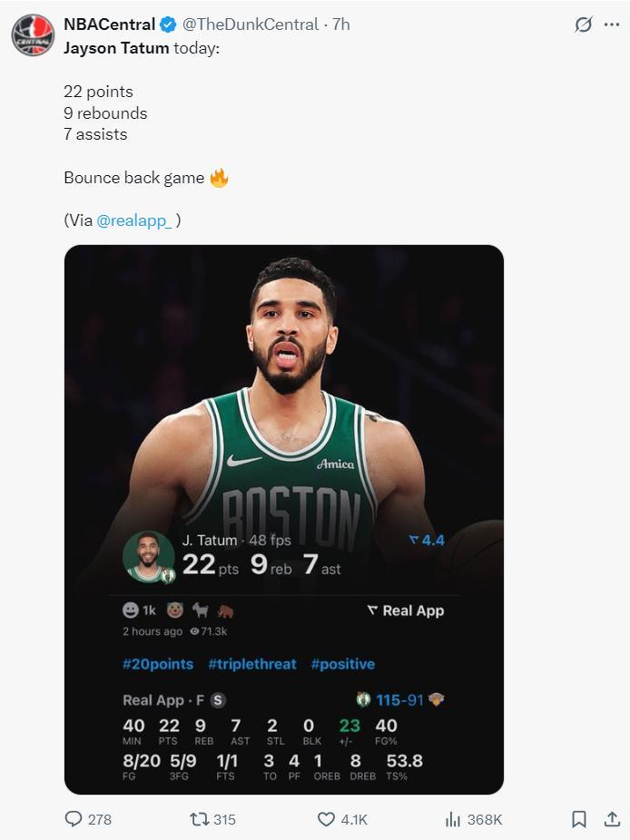This screenshot has height=840, width=630.
Task: Open the Jayson Tatum stats image
Action: point(283,408)
